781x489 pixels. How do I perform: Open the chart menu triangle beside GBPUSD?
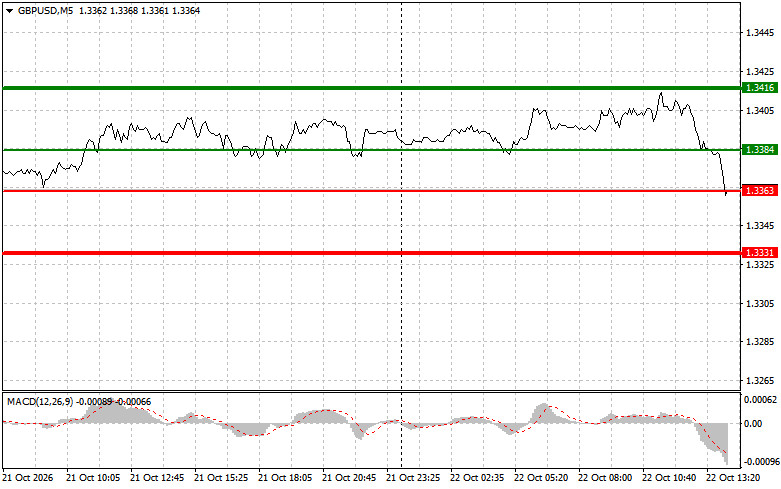pyautogui.click(x=9, y=10)
